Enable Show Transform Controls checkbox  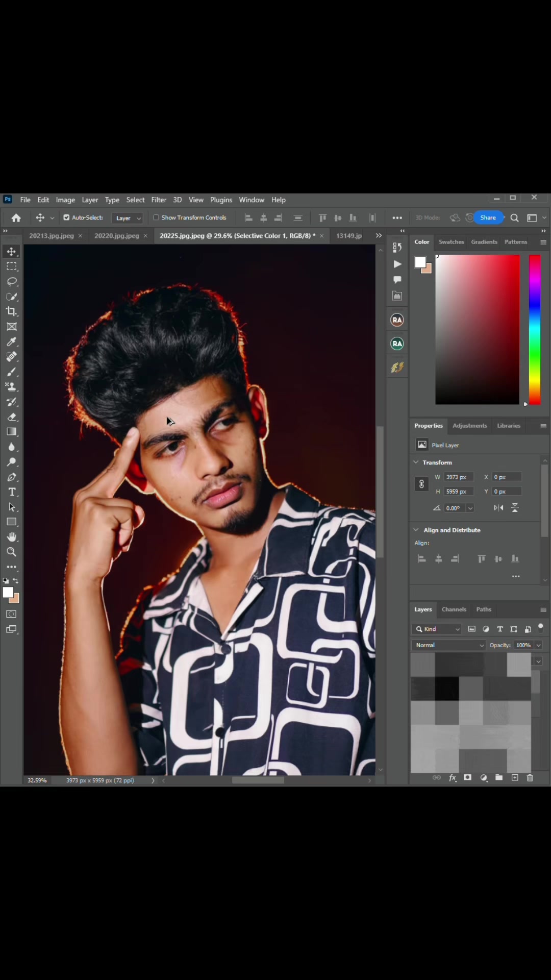click(x=156, y=217)
